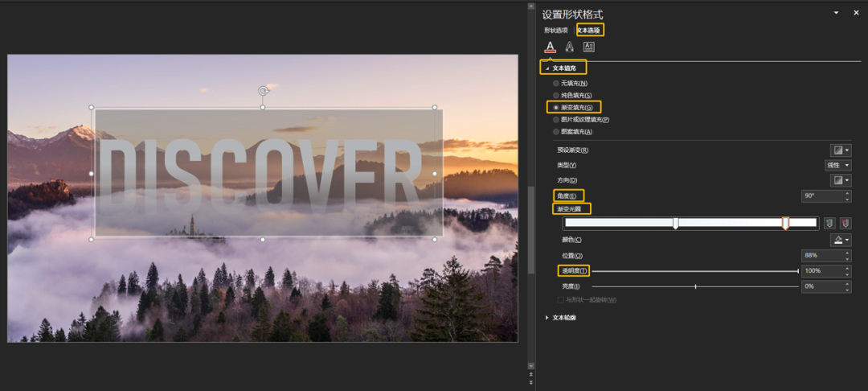Select the 无填充 (No fill) radio button

pos(555,83)
